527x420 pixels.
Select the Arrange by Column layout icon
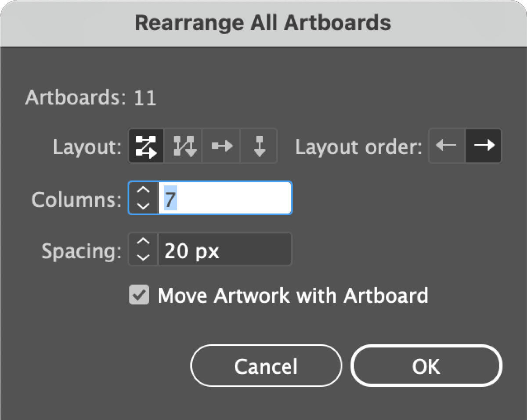(258, 146)
